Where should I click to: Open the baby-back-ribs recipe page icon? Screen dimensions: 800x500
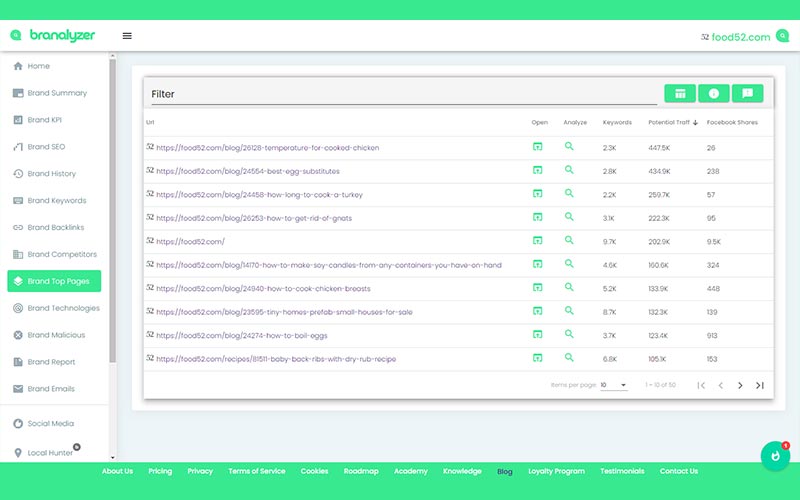click(537, 358)
